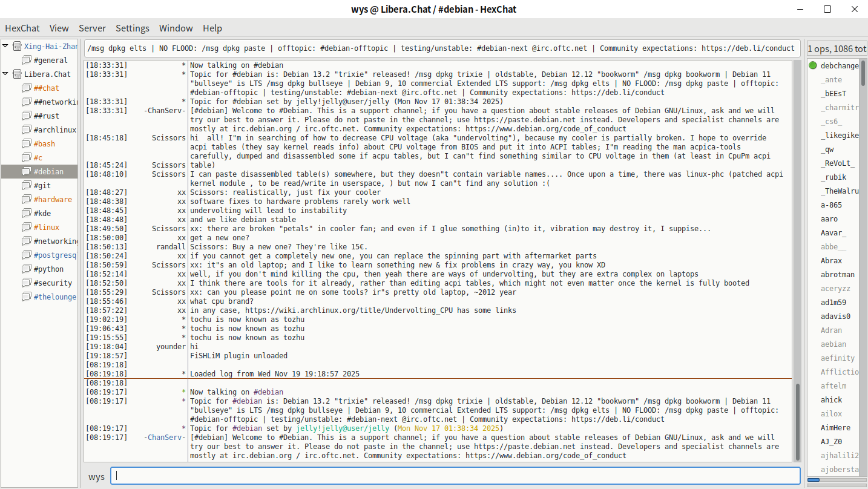
Task: Click the channel icon next to #debian
Action: 26,172
